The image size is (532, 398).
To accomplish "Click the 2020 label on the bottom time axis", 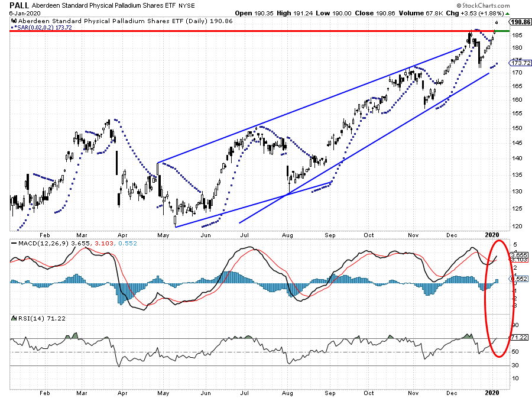I will (492, 391).
